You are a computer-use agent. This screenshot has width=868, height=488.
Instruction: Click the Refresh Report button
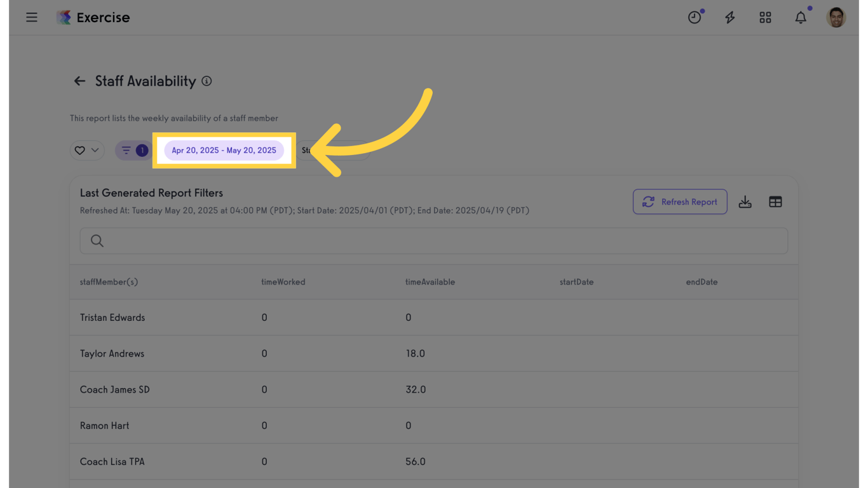pos(680,202)
